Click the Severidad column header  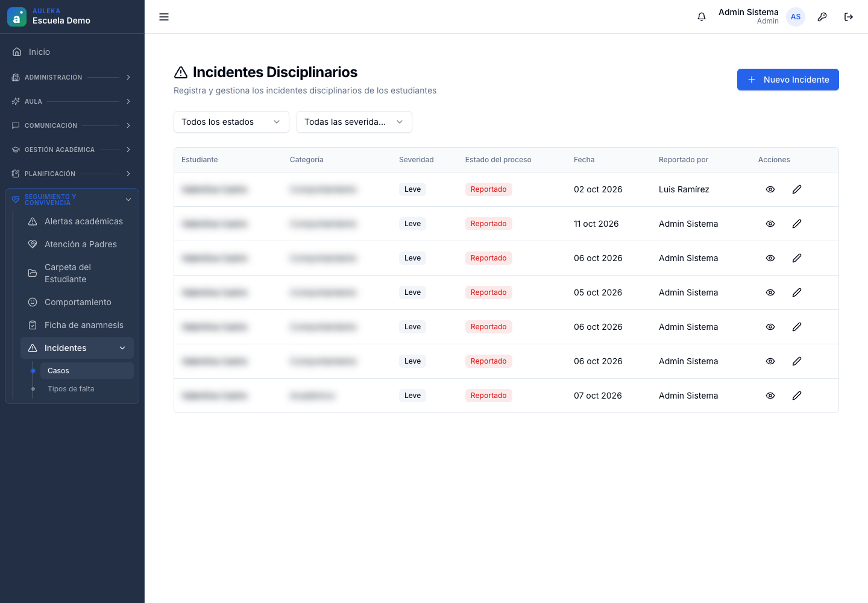[x=417, y=160]
